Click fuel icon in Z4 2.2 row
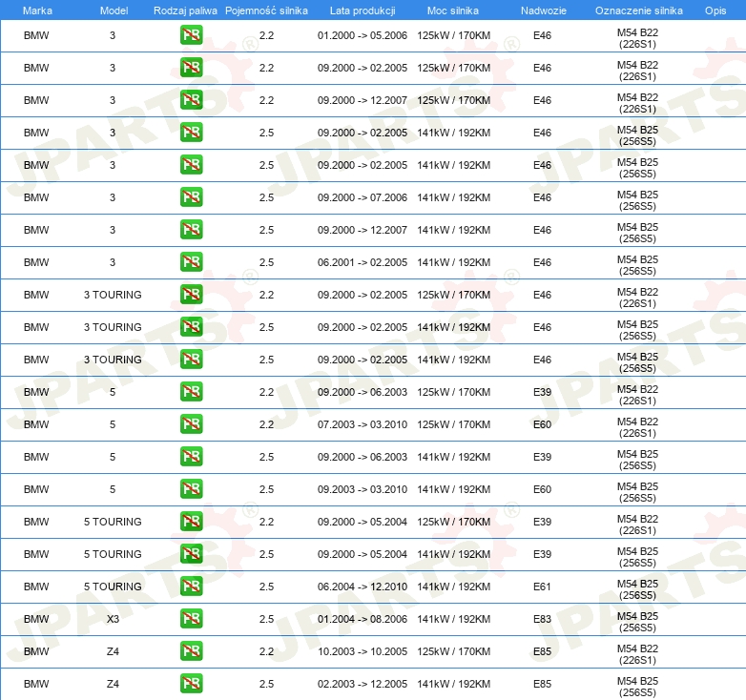Viewport: 746px width, 700px height. pyautogui.click(x=191, y=651)
